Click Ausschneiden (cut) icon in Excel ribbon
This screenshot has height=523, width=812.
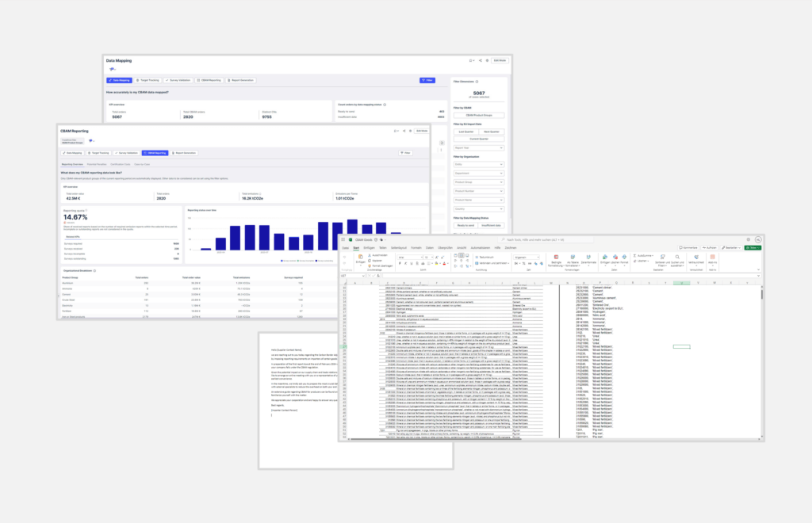pos(370,255)
